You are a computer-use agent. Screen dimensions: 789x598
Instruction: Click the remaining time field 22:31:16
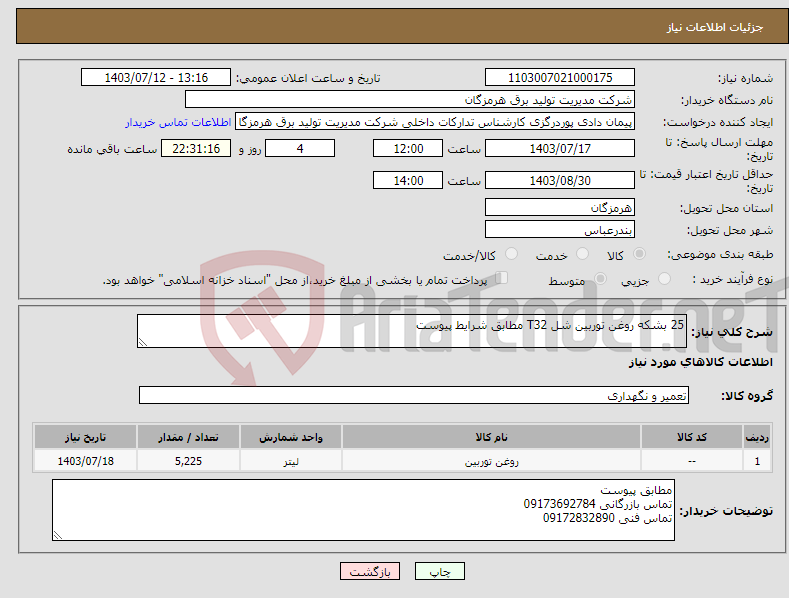[196, 148]
